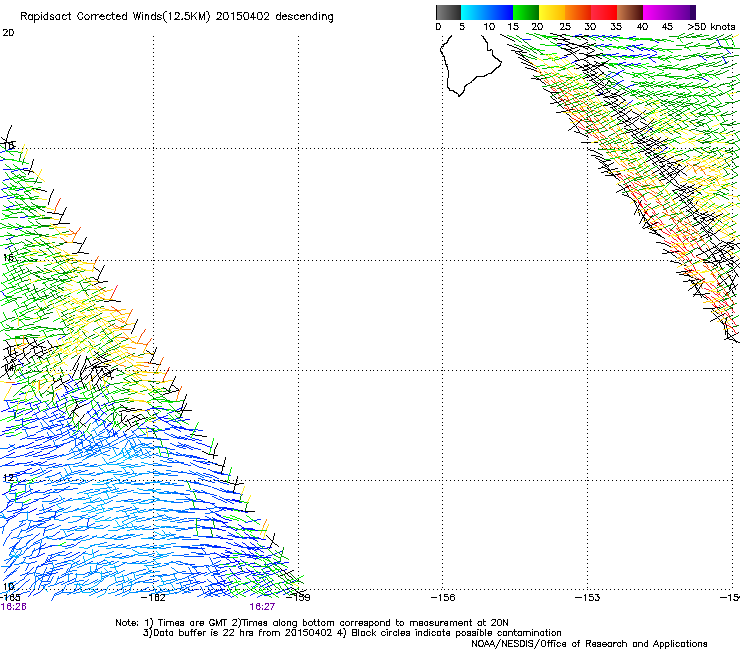
Task: Click the NOAA/NESDIS credit line
Action: (589, 644)
